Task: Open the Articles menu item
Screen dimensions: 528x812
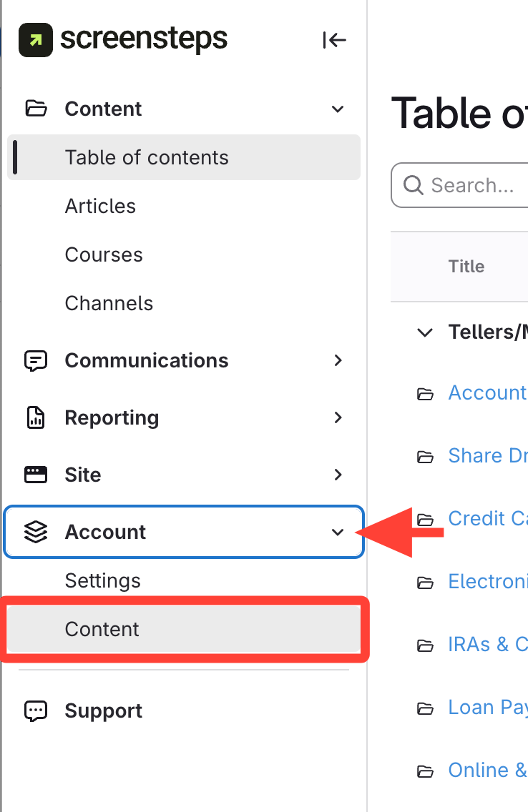Action: 100,206
